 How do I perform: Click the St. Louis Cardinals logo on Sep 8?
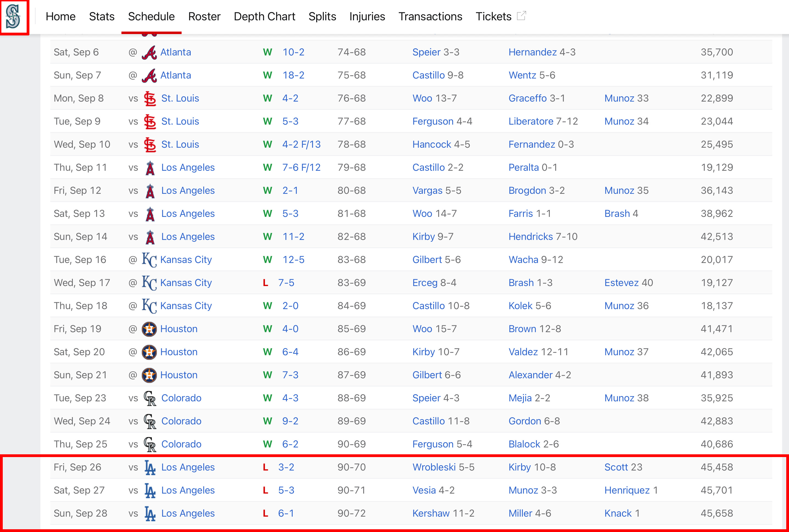pyautogui.click(x=150, y=98)
